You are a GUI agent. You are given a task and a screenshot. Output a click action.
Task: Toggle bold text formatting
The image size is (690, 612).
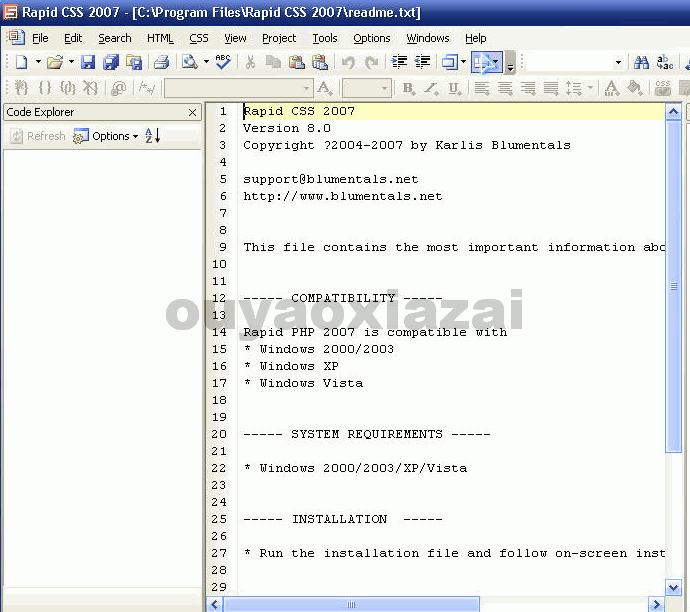[x=408, y=88]
